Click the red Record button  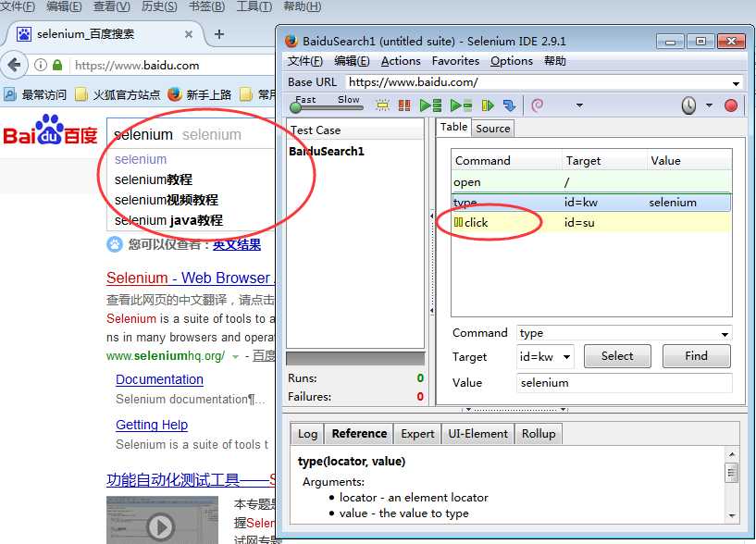(731, 105)
